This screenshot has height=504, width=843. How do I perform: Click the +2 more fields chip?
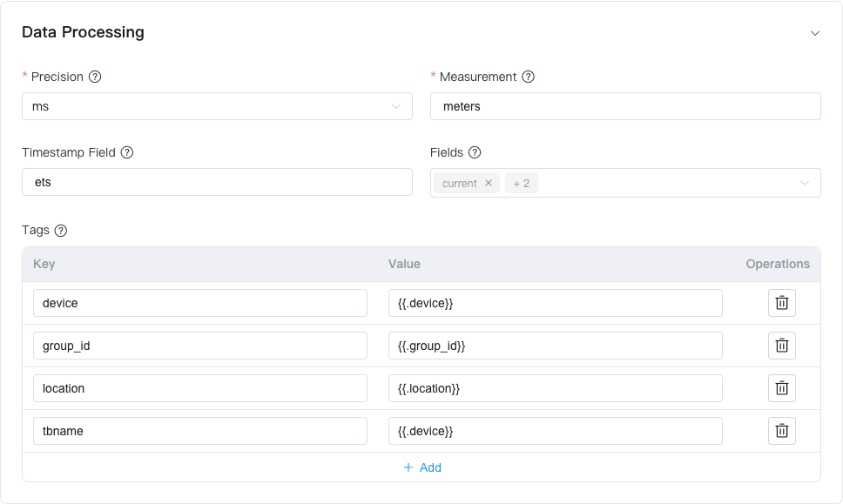pos(522,183)
